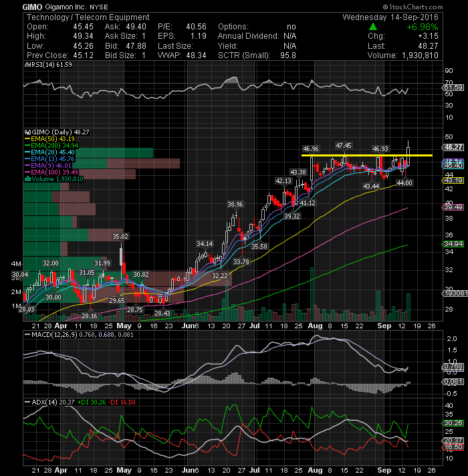Click the 32.22 price label

click(x=220, y=275)
